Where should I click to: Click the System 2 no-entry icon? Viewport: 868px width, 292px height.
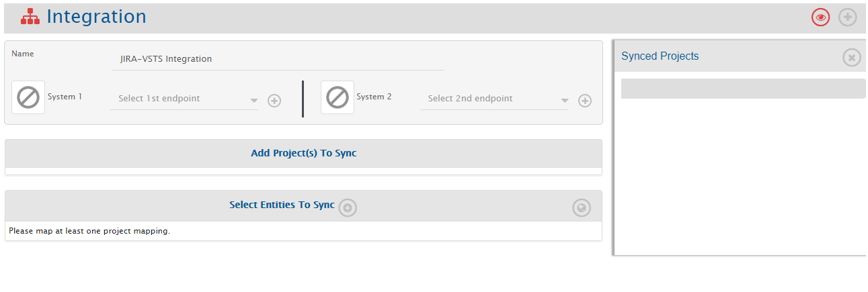tap(338, 98)
